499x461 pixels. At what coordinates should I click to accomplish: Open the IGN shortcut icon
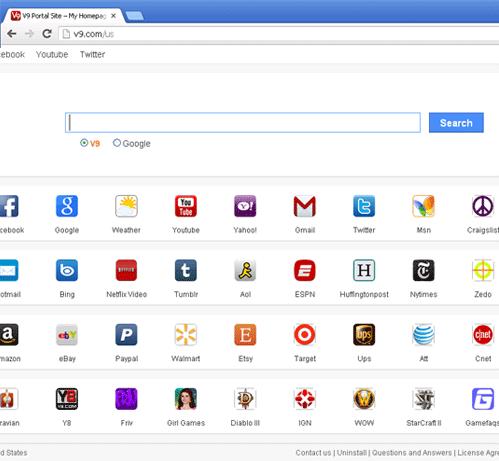coord(305,399)
